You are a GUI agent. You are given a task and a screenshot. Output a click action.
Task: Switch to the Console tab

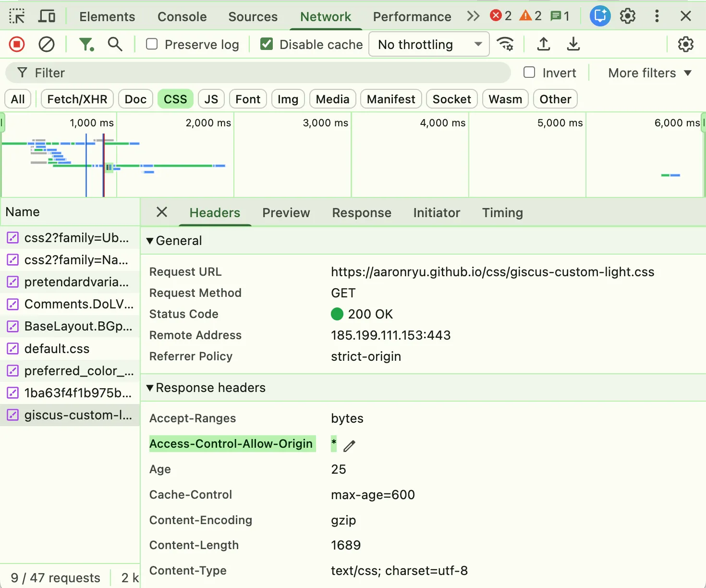pyautogui.click(x=182, y=17)
